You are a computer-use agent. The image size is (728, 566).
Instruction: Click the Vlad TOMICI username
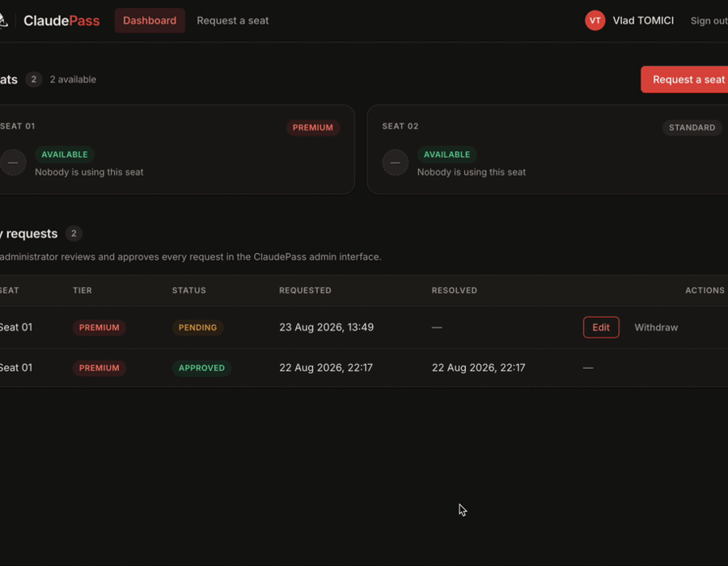click(643, 20)
